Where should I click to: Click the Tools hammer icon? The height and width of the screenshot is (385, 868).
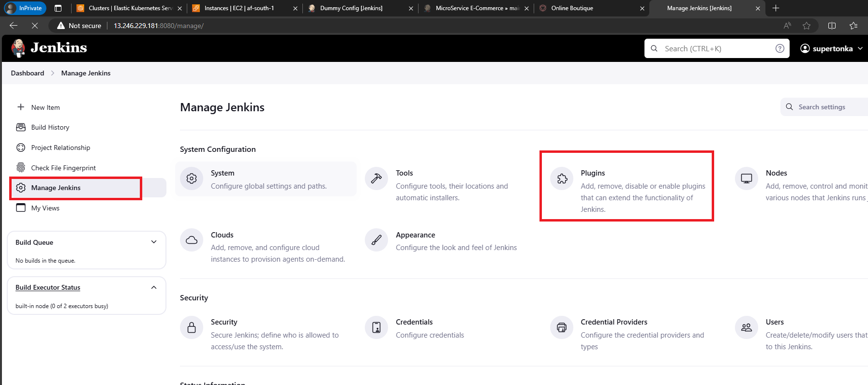coord(376,178)
